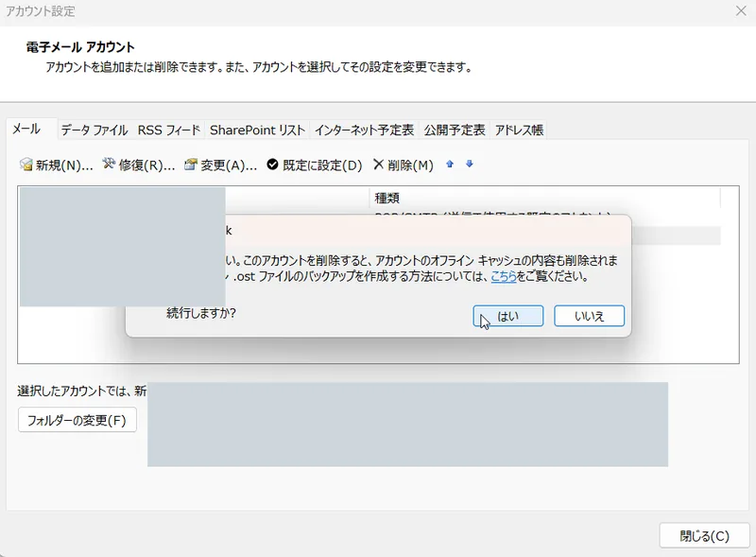Click the 変更(A) change account icon
This screenshot has width=756, height=557.
[191, 165]
